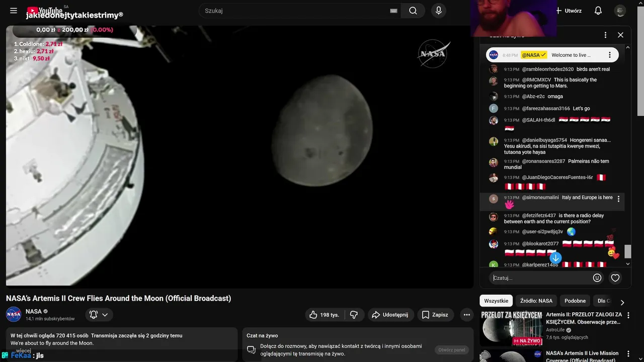Click the NASA logo watermark in the player
The height and width of the screenshot is (362, 644).
[433, 53]
